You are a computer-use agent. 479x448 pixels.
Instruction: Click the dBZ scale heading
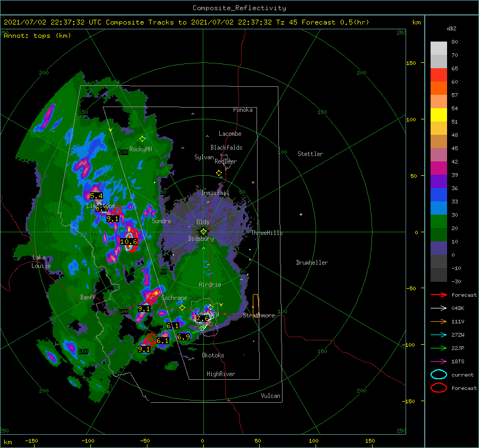[x=451, y=28]
